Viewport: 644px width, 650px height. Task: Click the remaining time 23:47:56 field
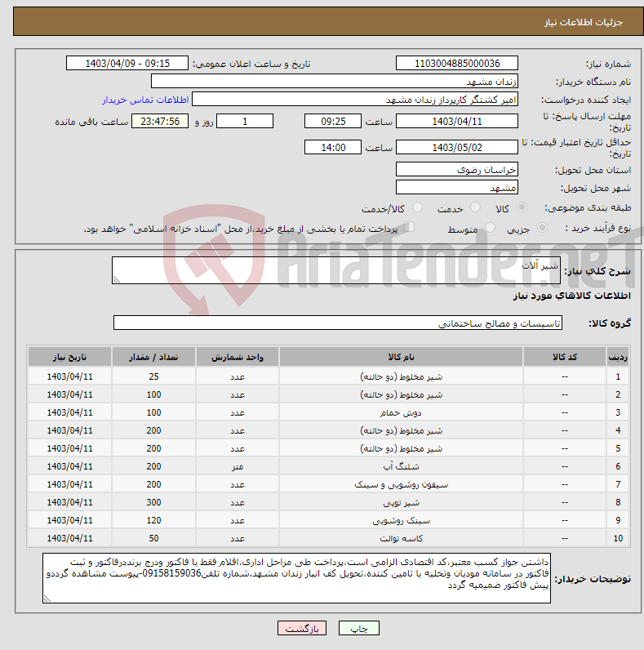click(x=160, y=121)
